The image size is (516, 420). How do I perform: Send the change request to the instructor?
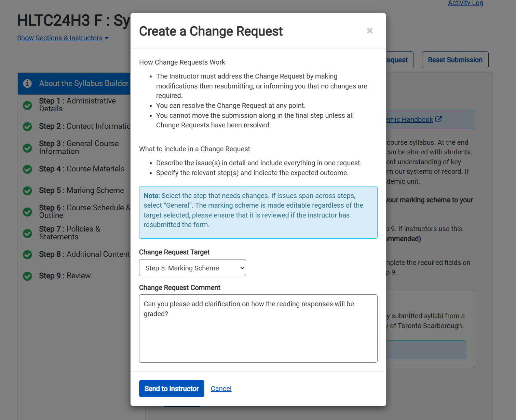click(x=172, y=389)
